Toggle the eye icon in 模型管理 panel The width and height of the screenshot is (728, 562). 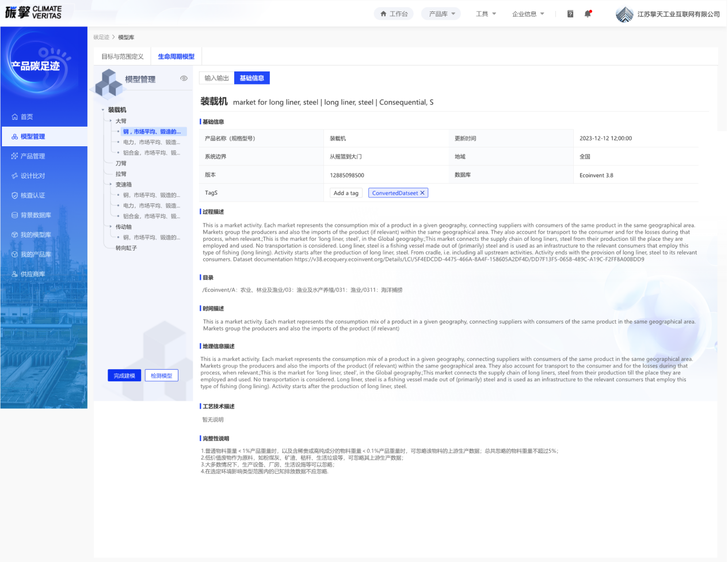pyautogui.click(x=184, y=78)
